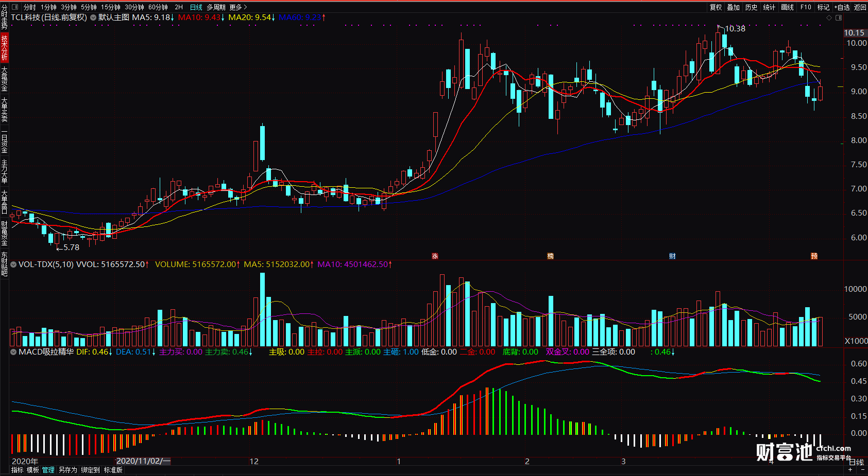
Task: Click the 绑定到 bind button
Action: pos(90,470)
